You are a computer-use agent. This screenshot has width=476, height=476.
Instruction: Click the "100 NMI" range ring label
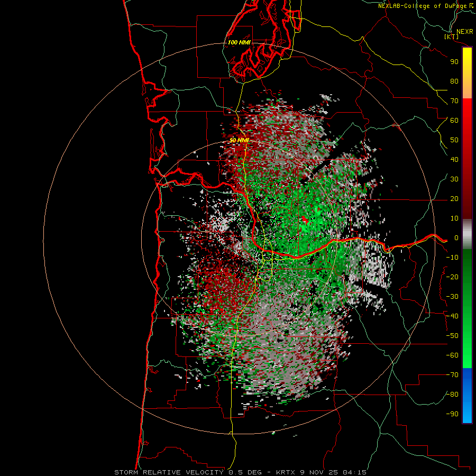[239, 42]
